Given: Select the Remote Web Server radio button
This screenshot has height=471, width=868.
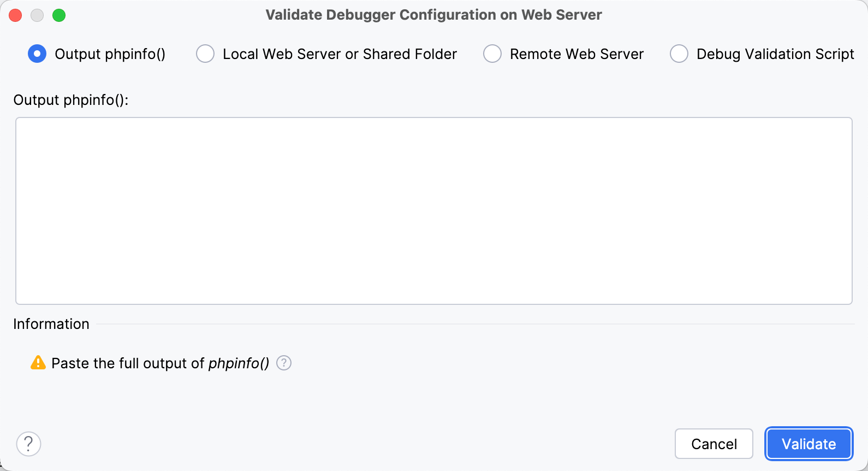Looking at the screenshot, I should [x=492, y=54].
